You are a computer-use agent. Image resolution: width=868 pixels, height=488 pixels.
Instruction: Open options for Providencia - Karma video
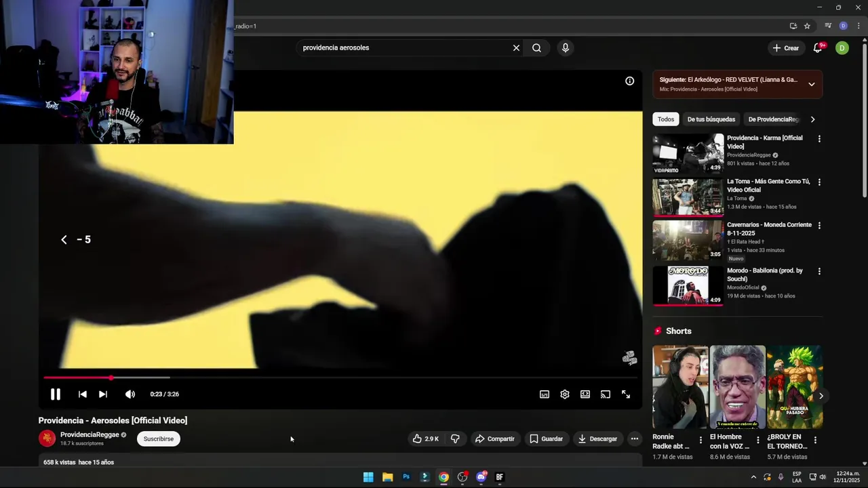pyautogui.click(x=819, y=139)
